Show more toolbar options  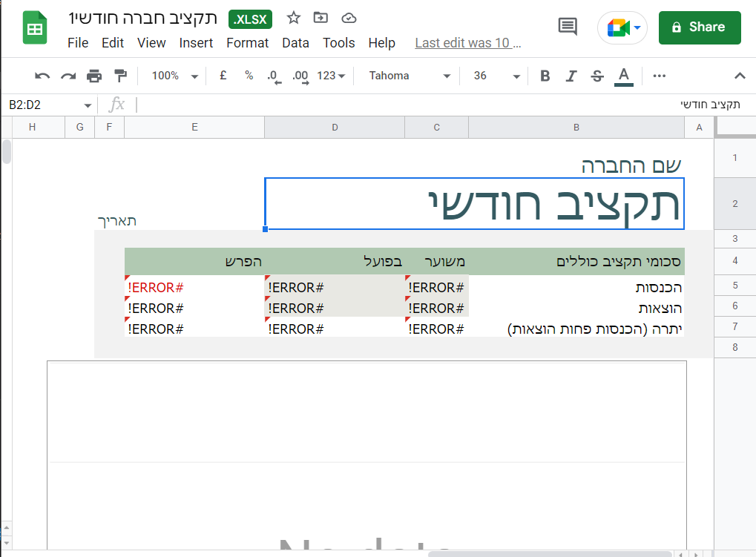coord(659,76)
